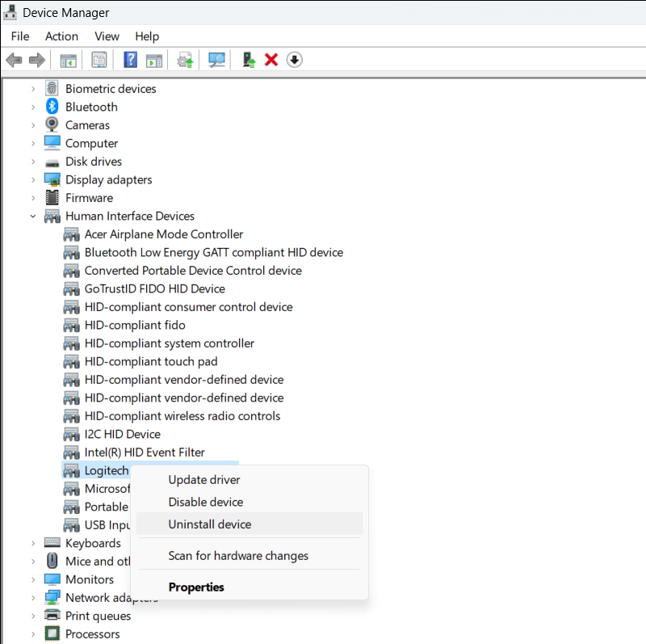Open the Action menu

pos(61,36)
